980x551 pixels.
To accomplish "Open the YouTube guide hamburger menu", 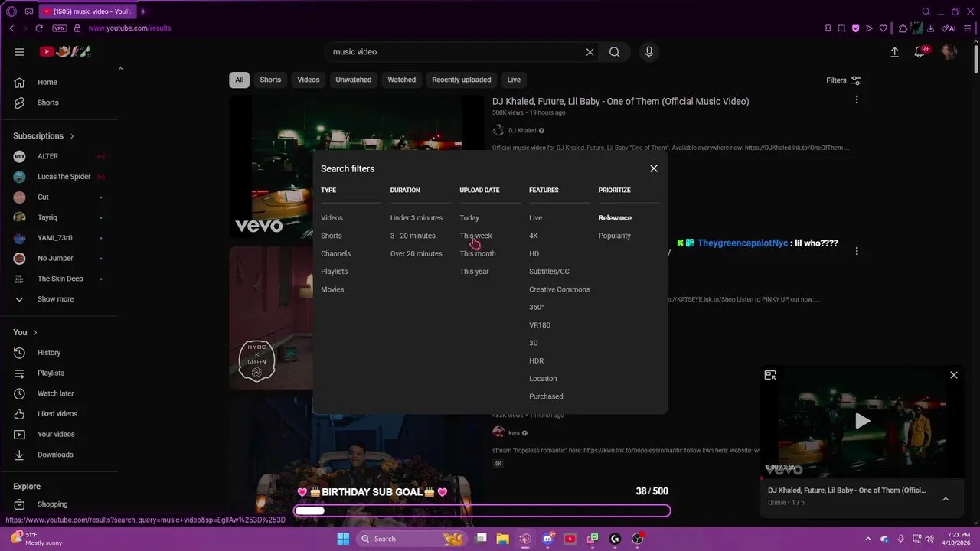I will [19, 52].
